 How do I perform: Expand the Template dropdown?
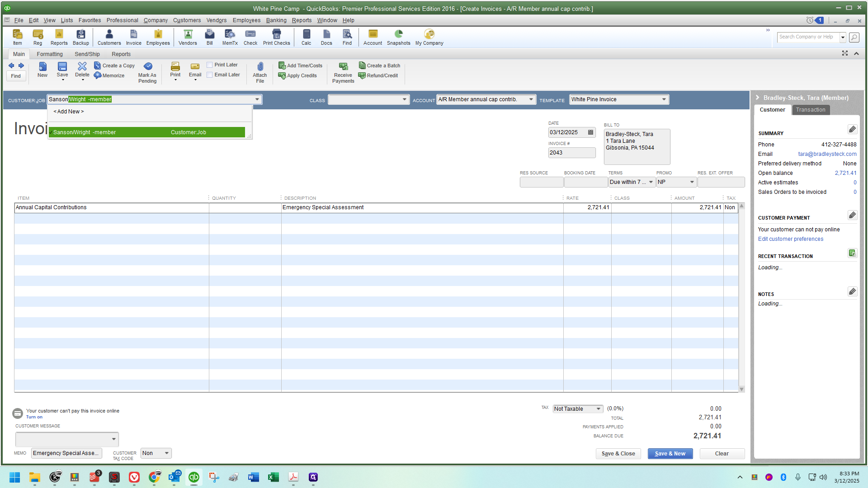pyautogui.click(x=664, y=99)
